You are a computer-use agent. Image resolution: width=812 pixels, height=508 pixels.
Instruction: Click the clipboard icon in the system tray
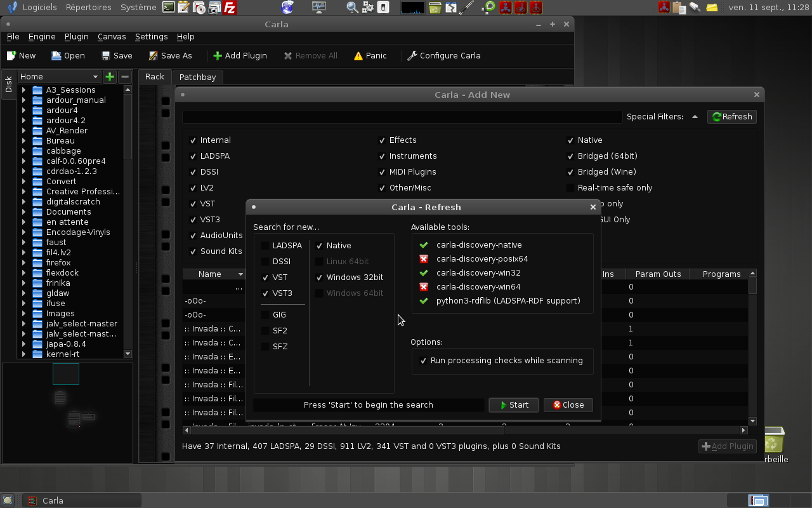tap(679, 8)
